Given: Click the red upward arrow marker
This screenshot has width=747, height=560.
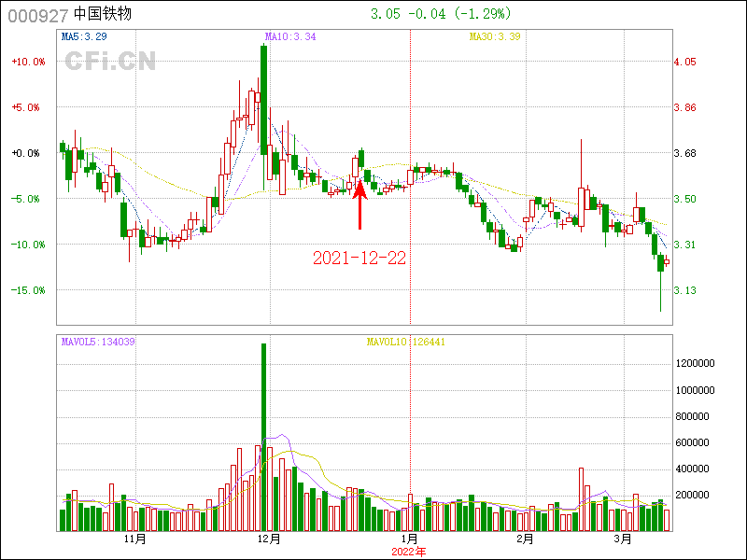Looking at the screenshot, I should point(359,204).
